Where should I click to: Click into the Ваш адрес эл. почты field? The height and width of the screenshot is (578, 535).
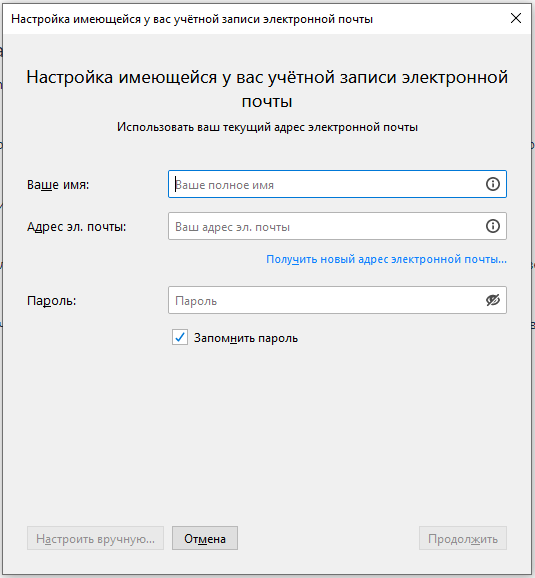coord(337,226)
